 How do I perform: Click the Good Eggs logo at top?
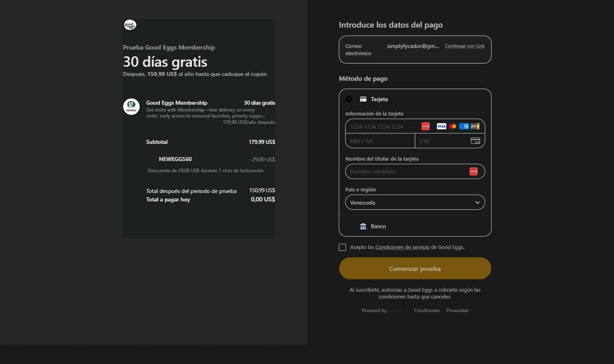tap(130, 25)
